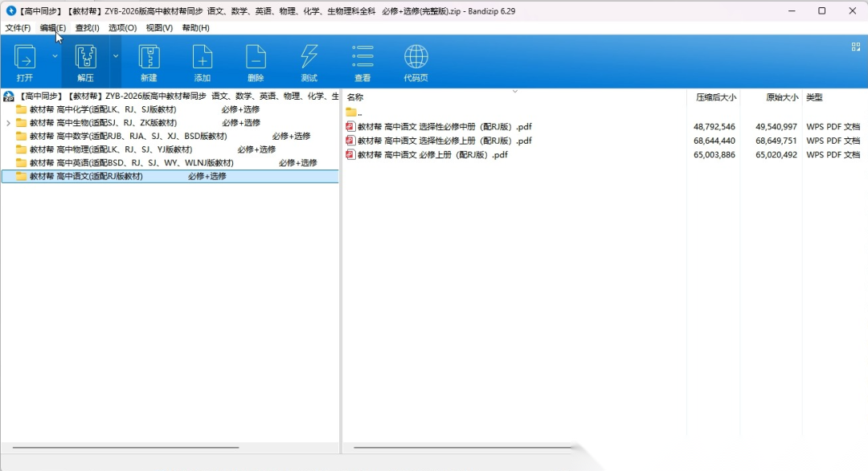
Task: Select the 必修上册 PDF file
Action: 432,155
